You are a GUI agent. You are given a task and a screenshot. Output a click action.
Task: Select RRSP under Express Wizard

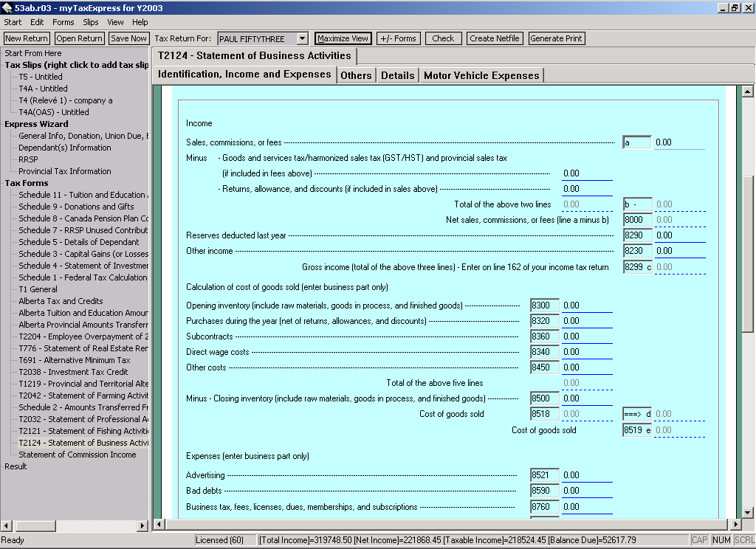pos(28,159)
